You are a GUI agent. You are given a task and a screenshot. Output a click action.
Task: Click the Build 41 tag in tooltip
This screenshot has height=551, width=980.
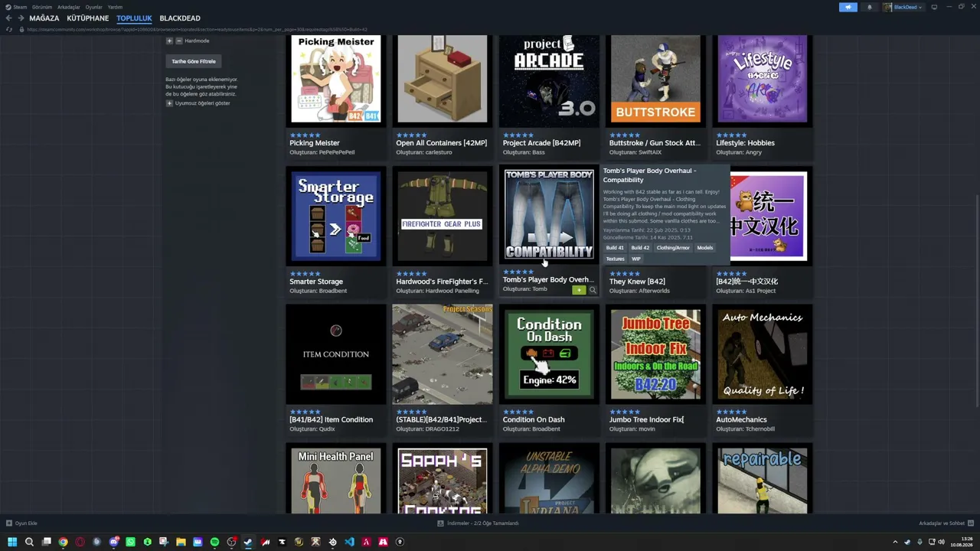tap(615, 248)
